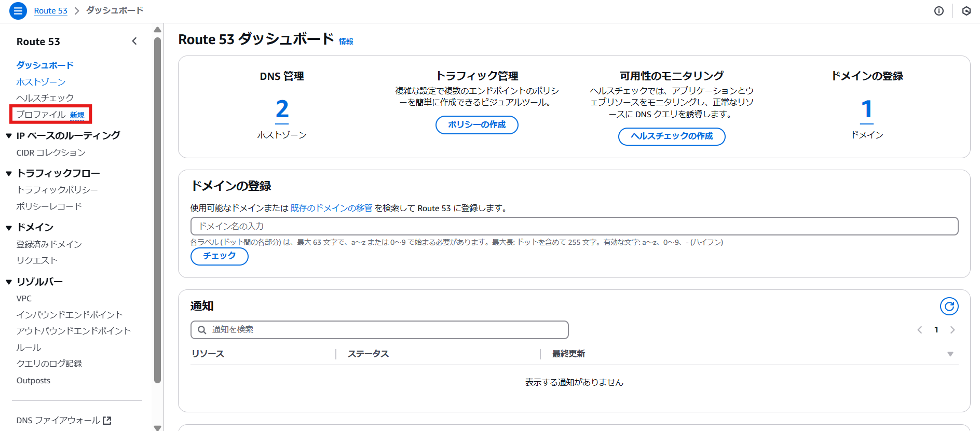Open ルール in the sidebar

point(29,347)
